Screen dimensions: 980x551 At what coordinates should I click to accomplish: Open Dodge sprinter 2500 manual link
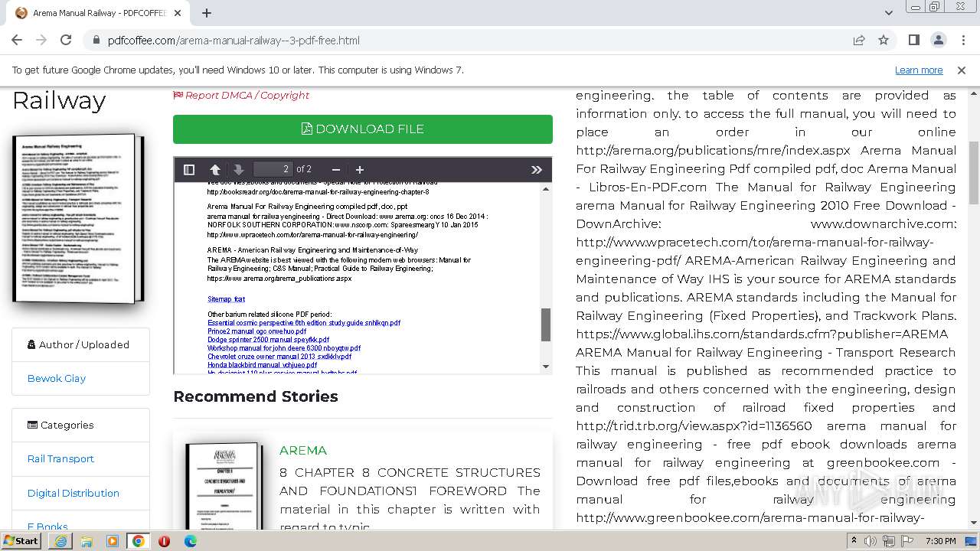[x=268, y=340]
